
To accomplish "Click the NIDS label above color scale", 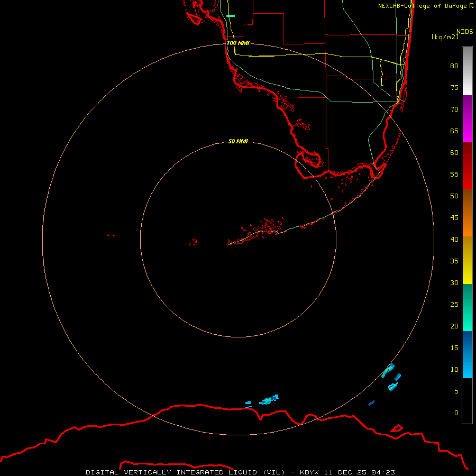I will coord(464,31).
